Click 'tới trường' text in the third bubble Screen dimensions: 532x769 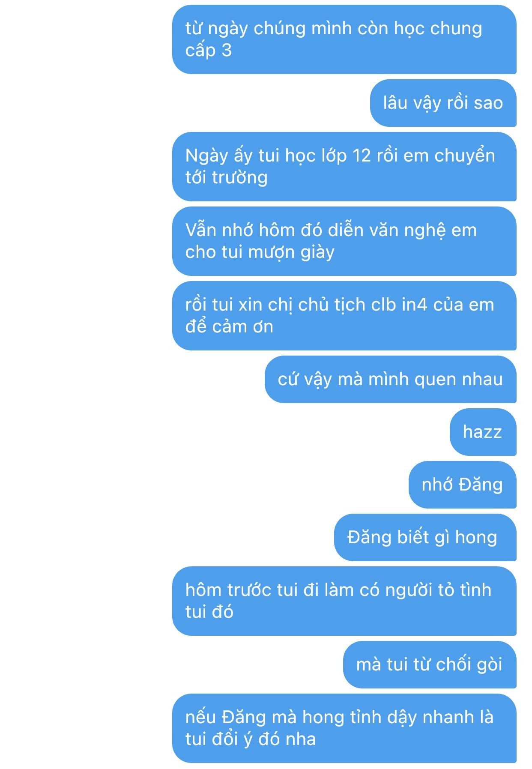coord(227,178)
